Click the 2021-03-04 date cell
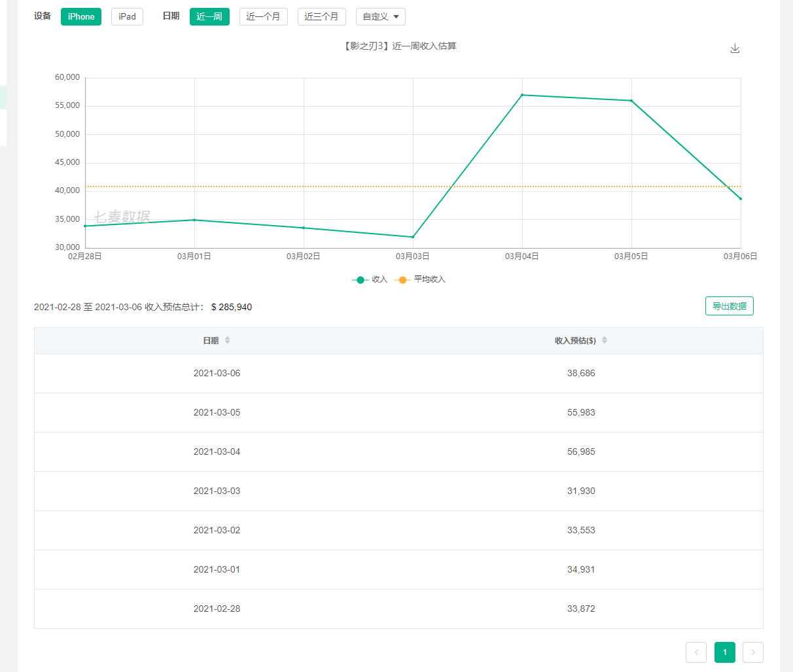Image resolution: width=793 pixels, height=672 pixels. 217,451
